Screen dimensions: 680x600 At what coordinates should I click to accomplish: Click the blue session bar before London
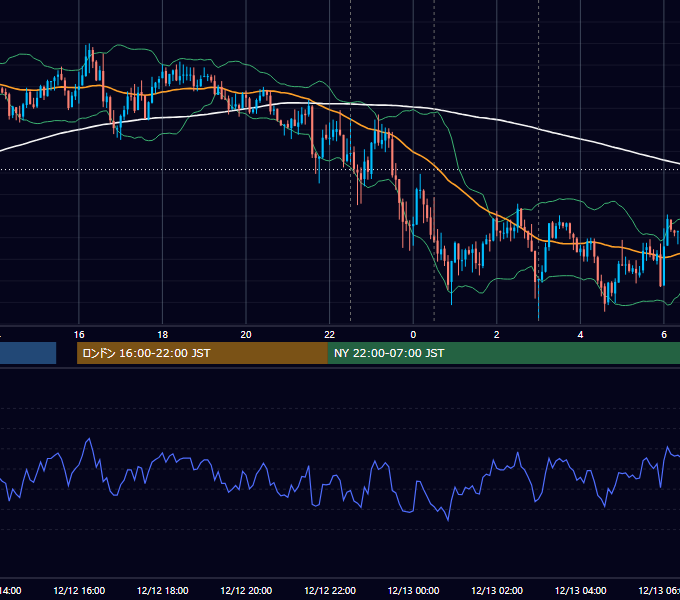(x=28, y=353)
